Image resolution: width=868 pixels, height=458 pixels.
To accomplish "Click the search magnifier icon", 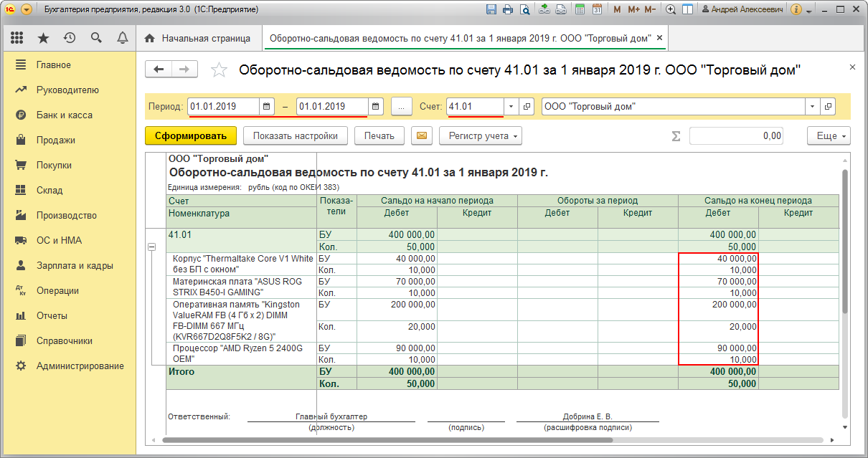I will pyautogui.click(x=96, y=38).
